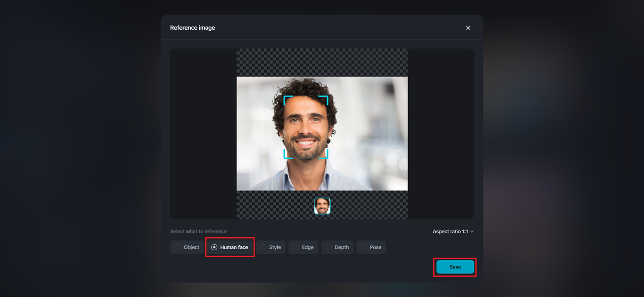Image resolution: width=644 pixels, height=297 pixels.
Task: Select the Human face reference option
Action: (x=230, y=247)
